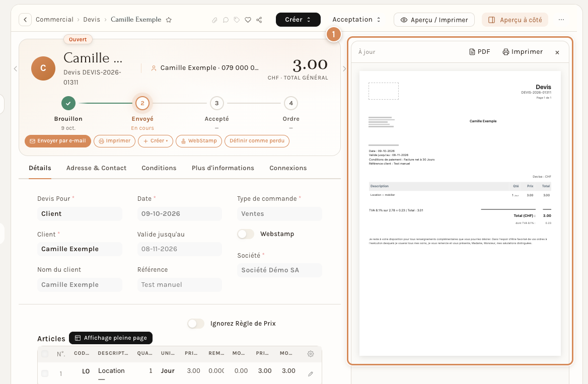Click the Date input field
The image size is (588, 384).
(180, 214)
